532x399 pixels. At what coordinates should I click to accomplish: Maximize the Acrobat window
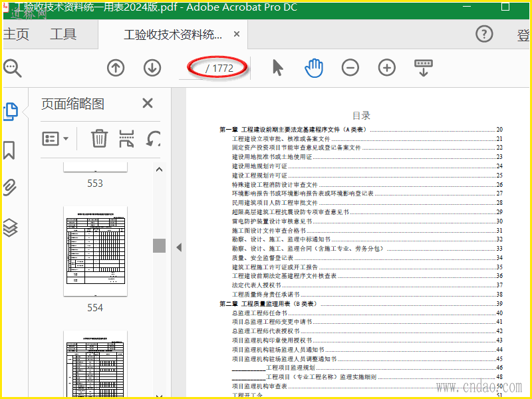point(505,7)
